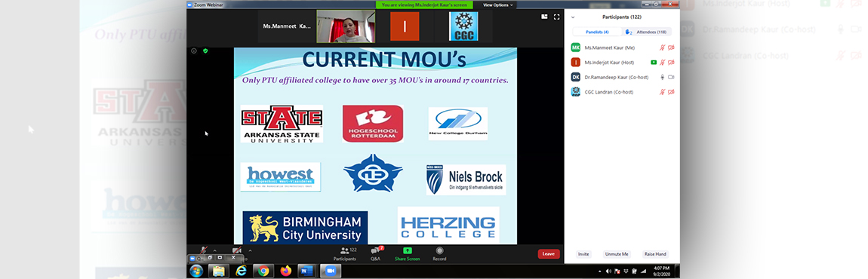Click the Invite button
This screenshot has width=868, height=279.
[583, 254]
